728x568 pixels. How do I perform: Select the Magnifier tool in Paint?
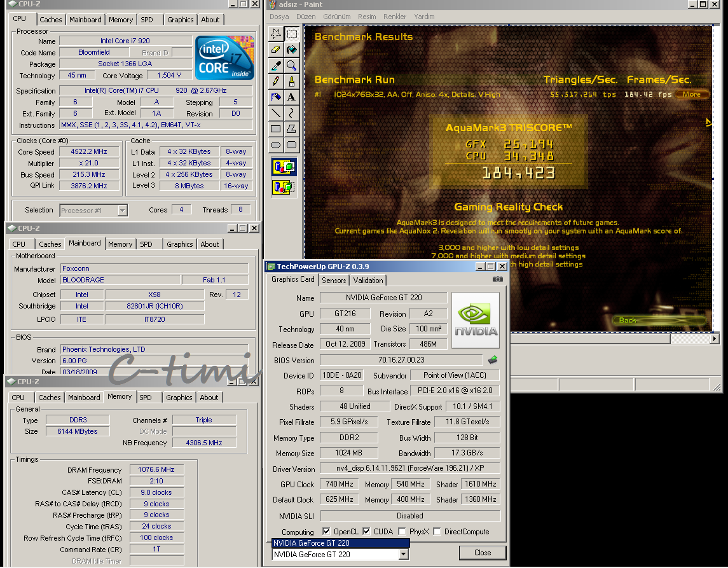(292, 66)
